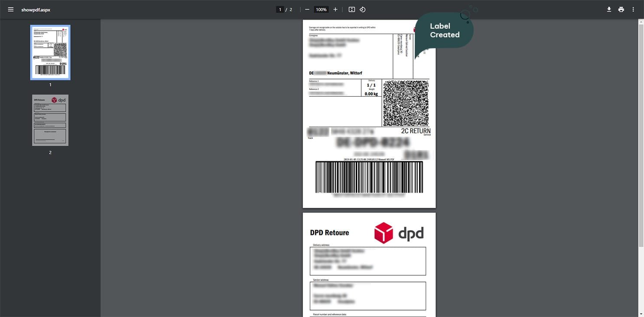Rotate the PDF counterclockwise
Screen dimensions: 644x317
point(363,10)
